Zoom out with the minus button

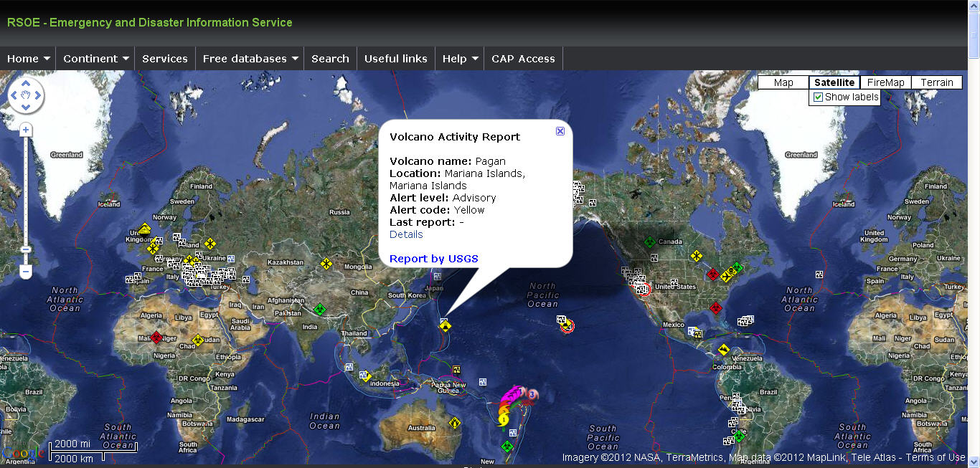26,272
